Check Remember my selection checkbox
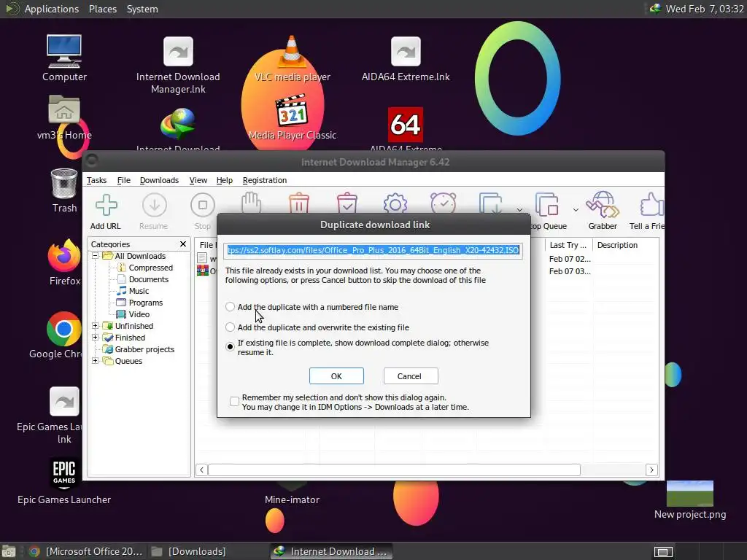 (234, 402)
